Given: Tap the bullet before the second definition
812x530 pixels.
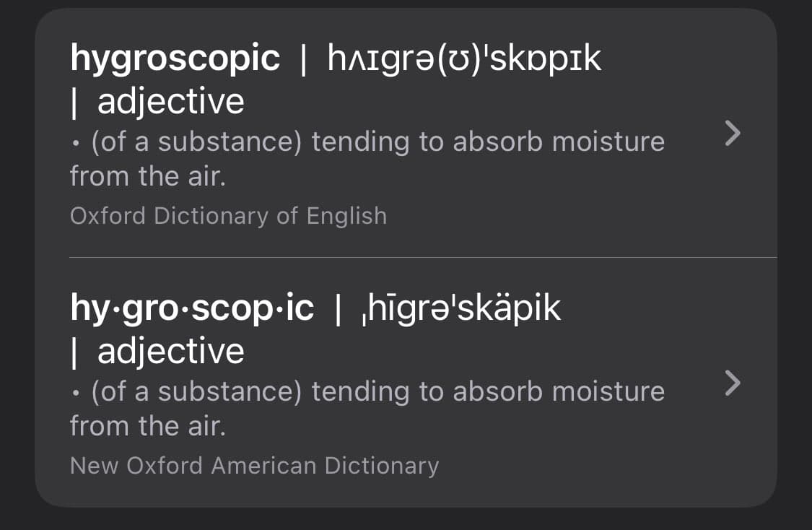Looking at the screenshot, I should 76,393.
